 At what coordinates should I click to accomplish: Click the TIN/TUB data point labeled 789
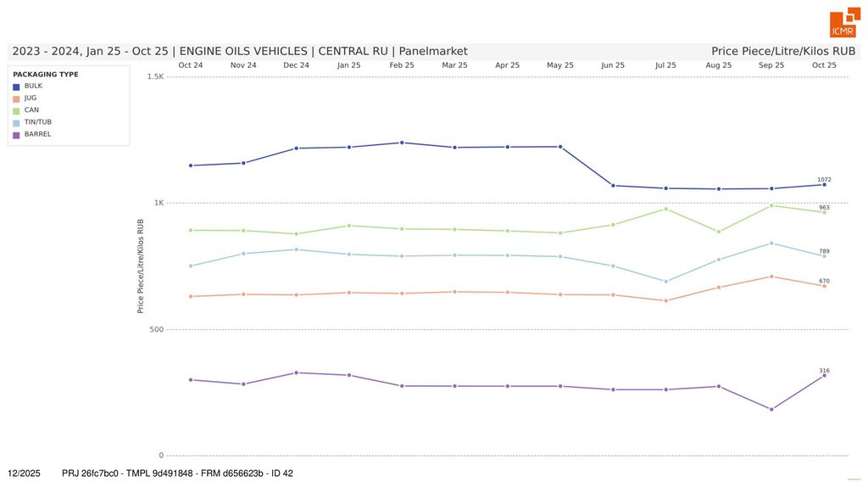point(824,256)
